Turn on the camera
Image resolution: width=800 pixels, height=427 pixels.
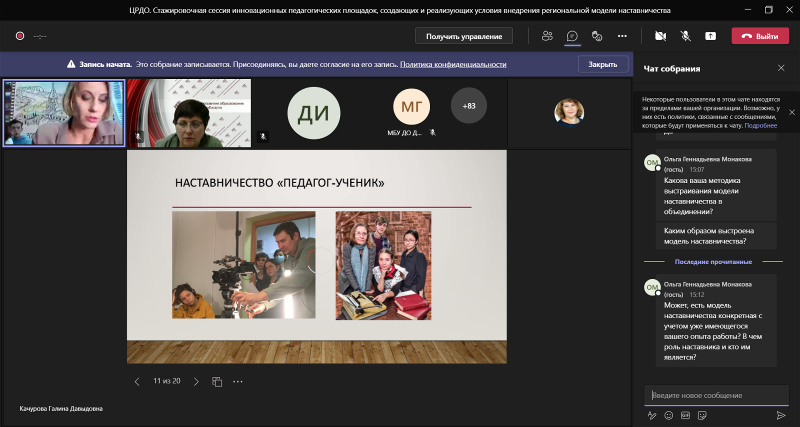[660, 35]
